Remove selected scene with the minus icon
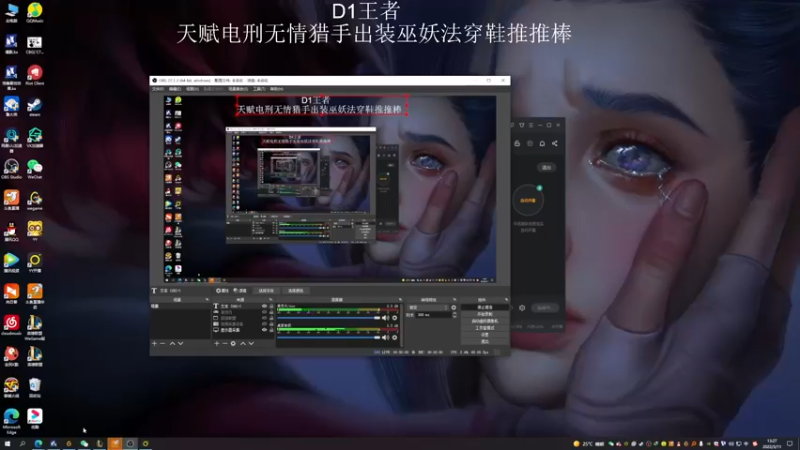The width and height of the screenshot is (800, 450). point(162,343)
